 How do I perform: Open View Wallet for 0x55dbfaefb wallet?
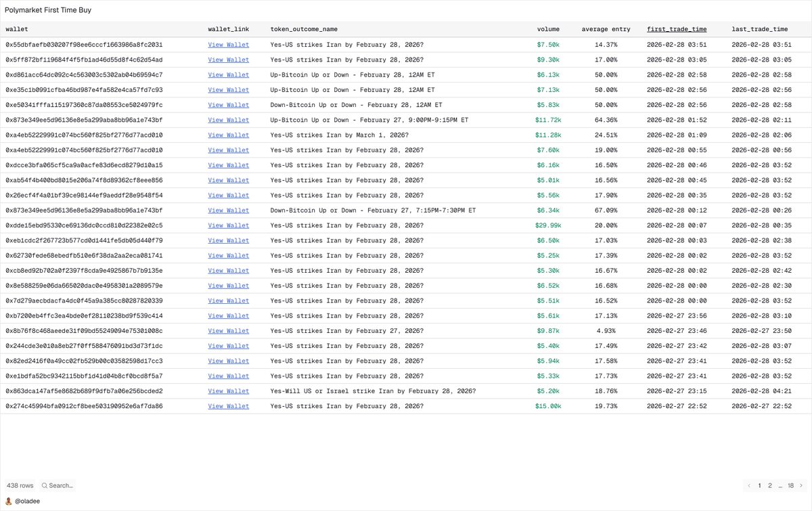click(228, 45)
